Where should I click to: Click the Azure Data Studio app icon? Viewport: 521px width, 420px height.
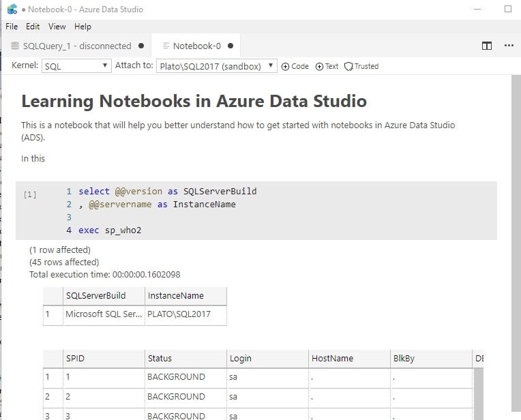(12, 10)
